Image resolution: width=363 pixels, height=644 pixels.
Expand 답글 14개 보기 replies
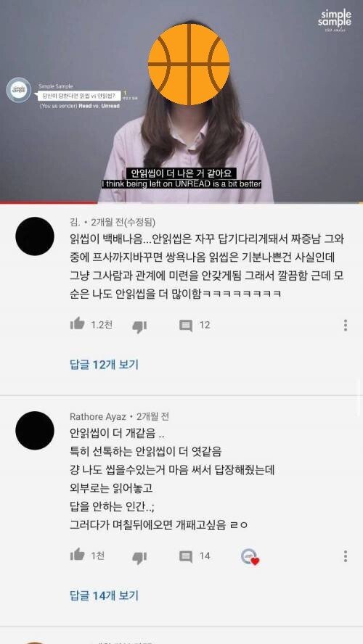point(104,595)
